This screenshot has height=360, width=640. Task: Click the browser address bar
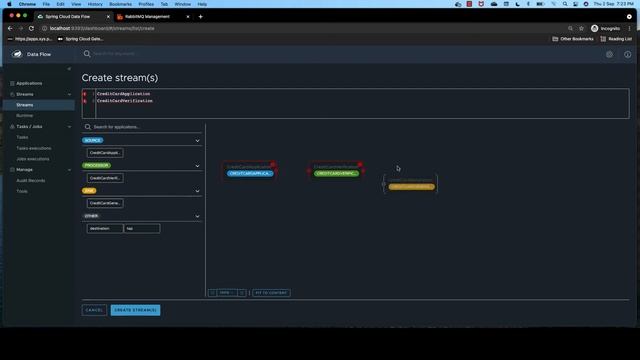(x=302, y=28)
